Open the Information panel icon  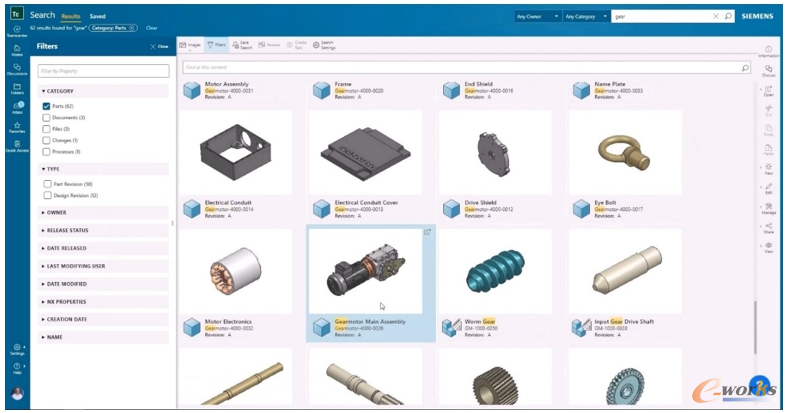(x=768, y=52)
